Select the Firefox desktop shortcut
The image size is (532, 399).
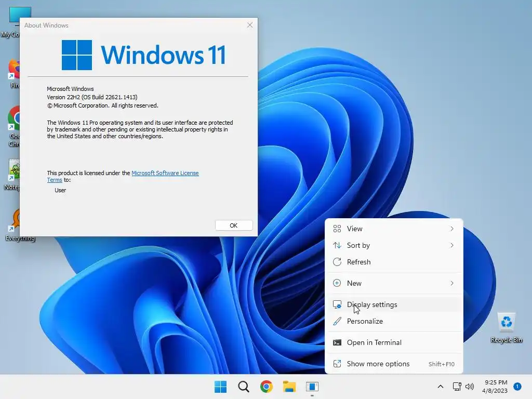[x=14, y=74]
